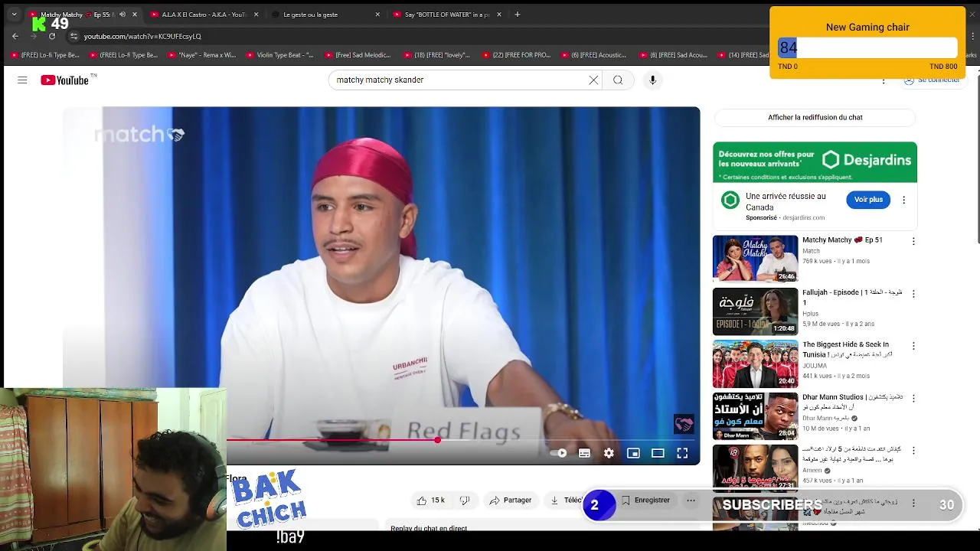Open the Desjardins banner ad image
Screen dimensions: 980x551
(815, 162)
